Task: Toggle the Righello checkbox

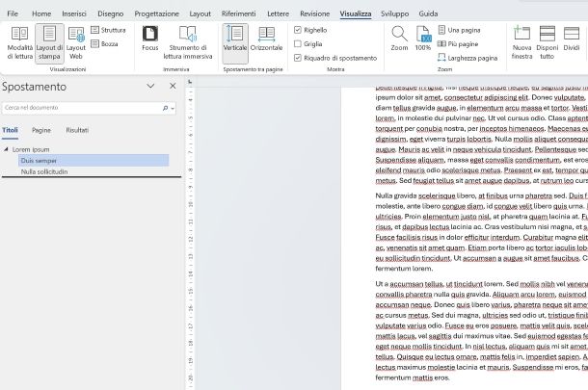Action: [298, 30]
